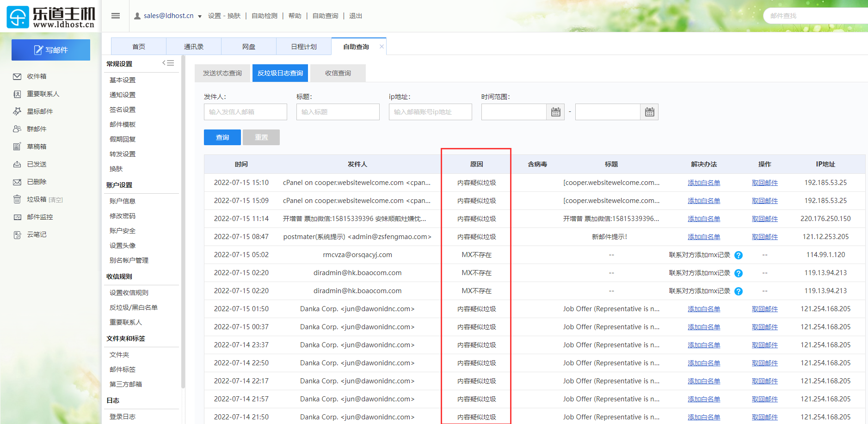Screen dimensions: 868x424
Task: Open the start date calendar picker
Action: pos(556,112)
